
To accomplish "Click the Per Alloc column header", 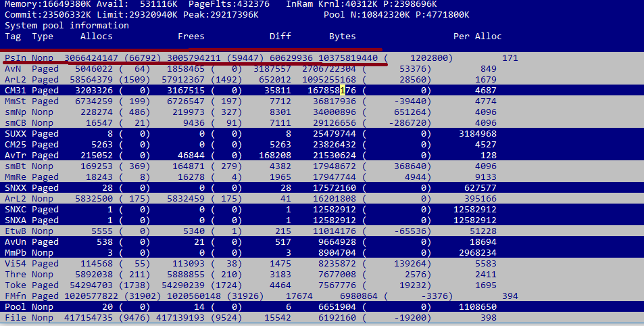I will [x=478, y=37].
